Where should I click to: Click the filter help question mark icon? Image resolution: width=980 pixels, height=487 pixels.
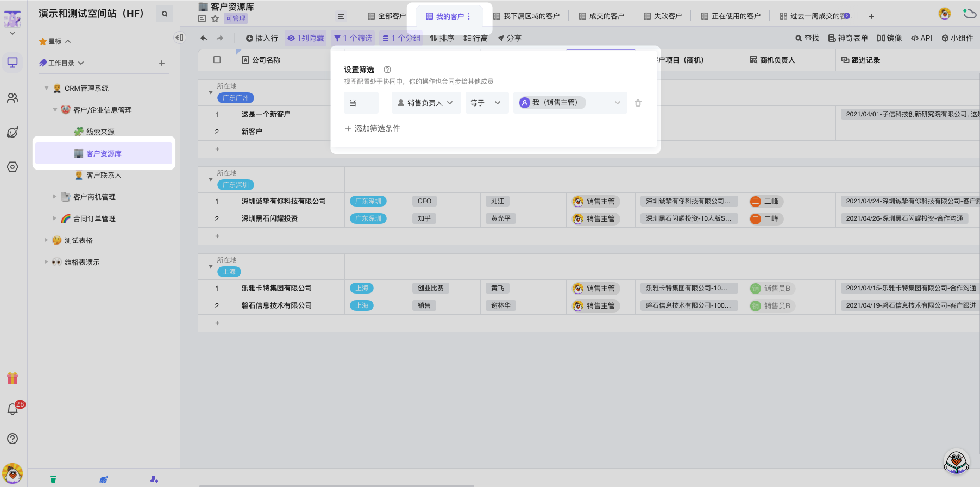click(387, 70)
